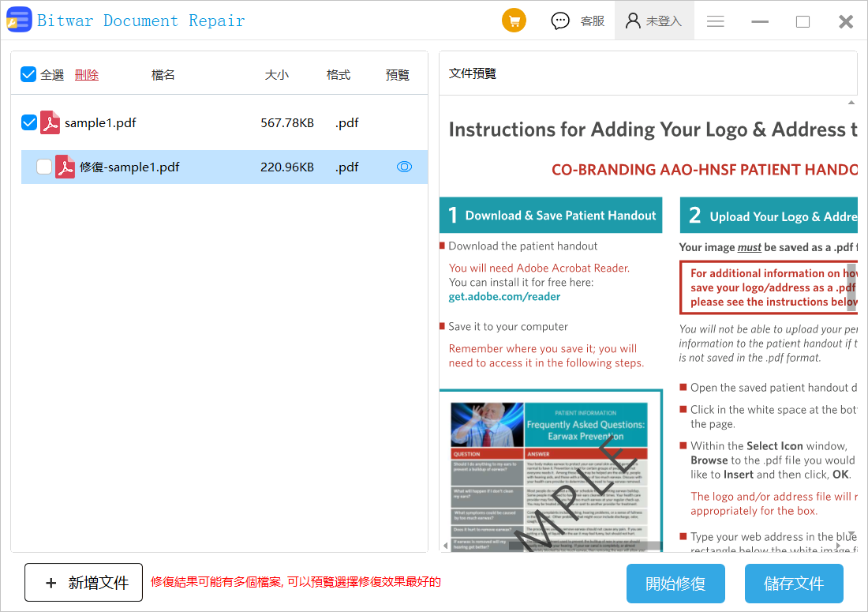Click the 'Download the patient handout' line

coord(522,246)
